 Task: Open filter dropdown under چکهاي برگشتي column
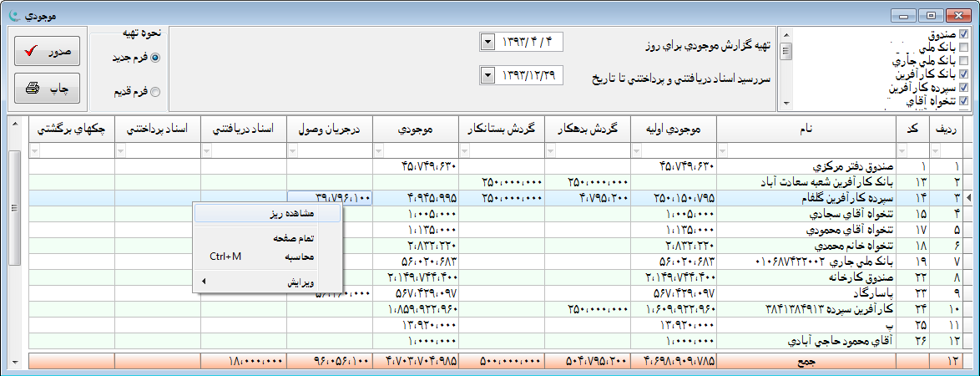point(35,150)
